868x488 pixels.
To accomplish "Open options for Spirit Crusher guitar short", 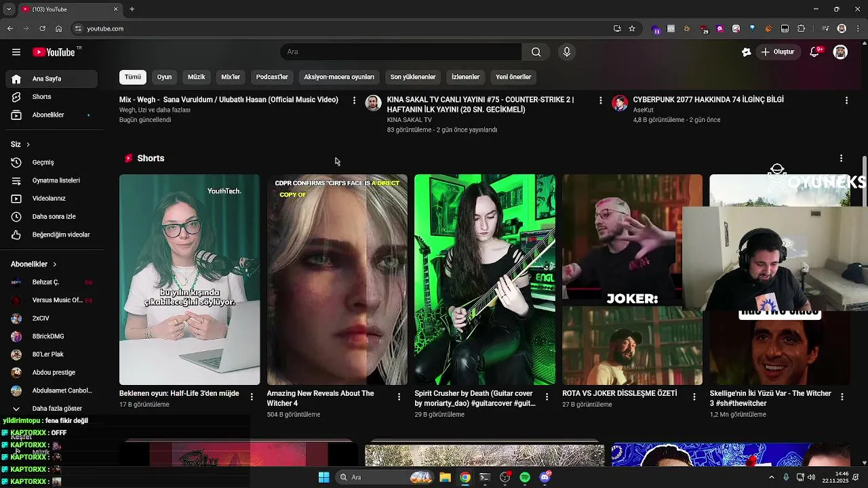I will point(547,396).
